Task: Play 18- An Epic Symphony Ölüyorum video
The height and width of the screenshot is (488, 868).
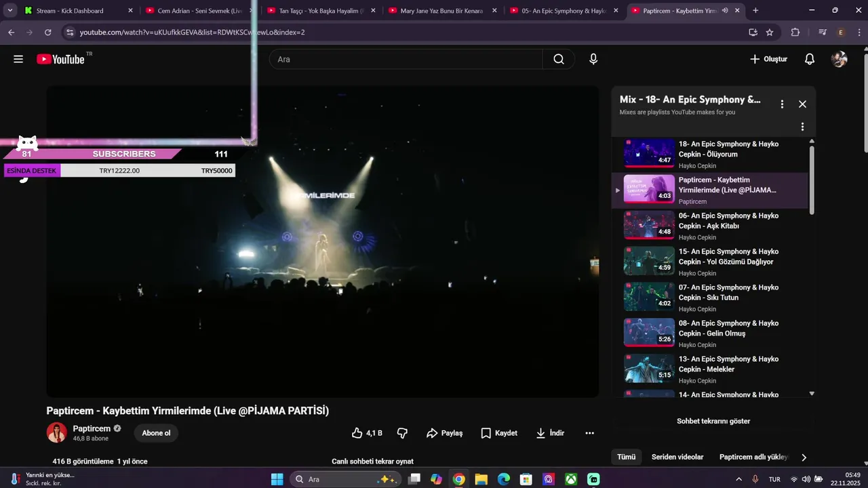Action: (x=709, y=154)
